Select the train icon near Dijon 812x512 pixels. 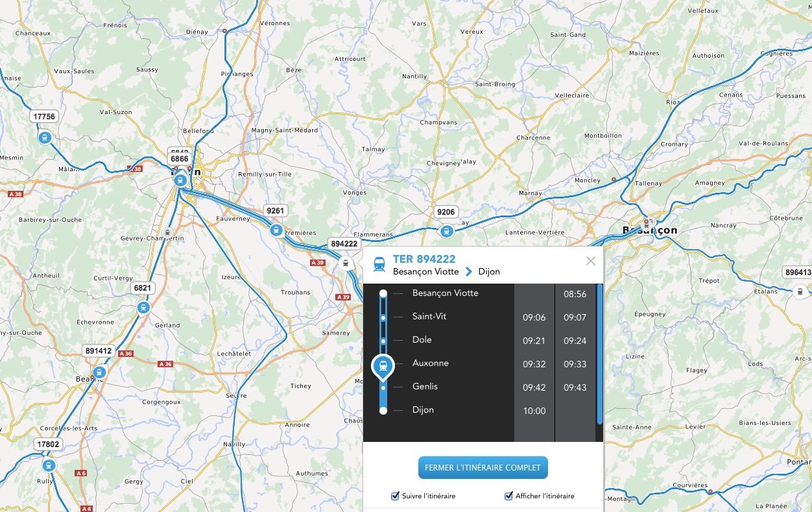[179, 179]
